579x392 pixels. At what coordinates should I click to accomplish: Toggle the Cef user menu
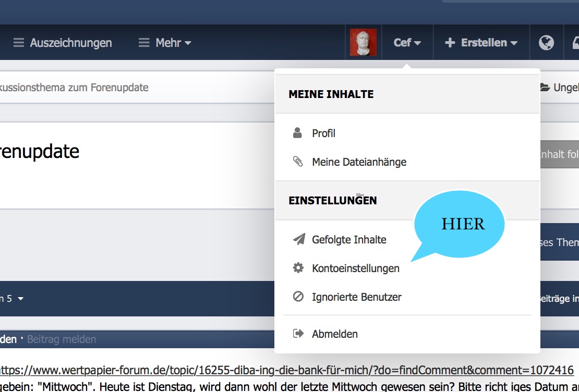point(407,43)
